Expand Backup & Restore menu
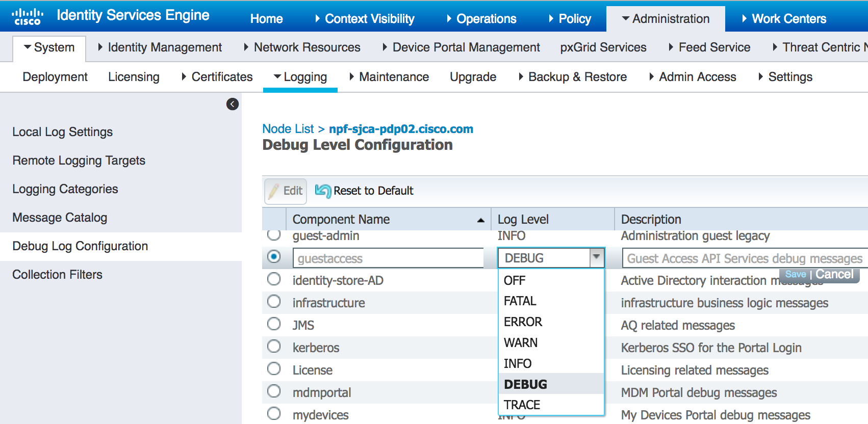 point(573,77)
